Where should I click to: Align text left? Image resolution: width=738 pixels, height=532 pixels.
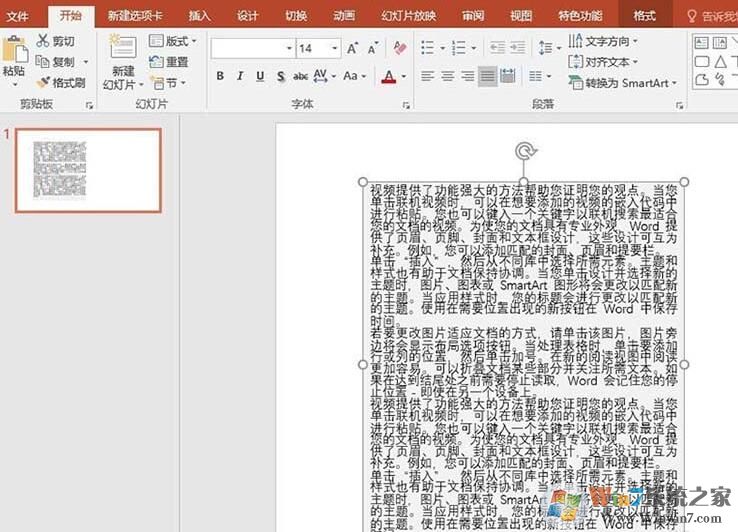click(427, 76)
